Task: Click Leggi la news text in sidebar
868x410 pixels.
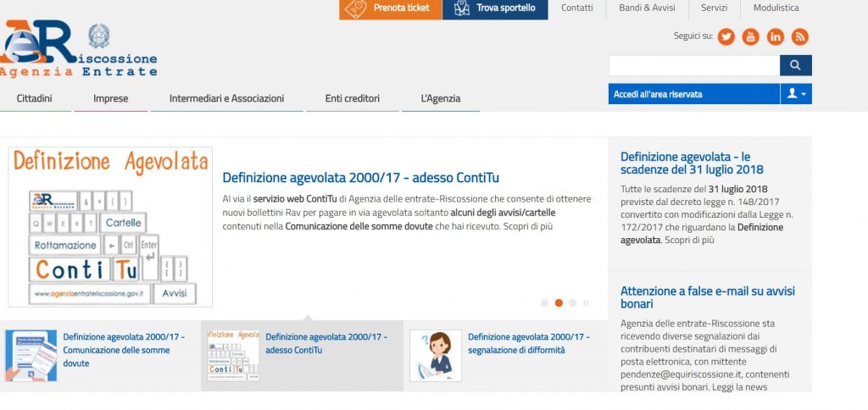Action: tap(739, 387)
